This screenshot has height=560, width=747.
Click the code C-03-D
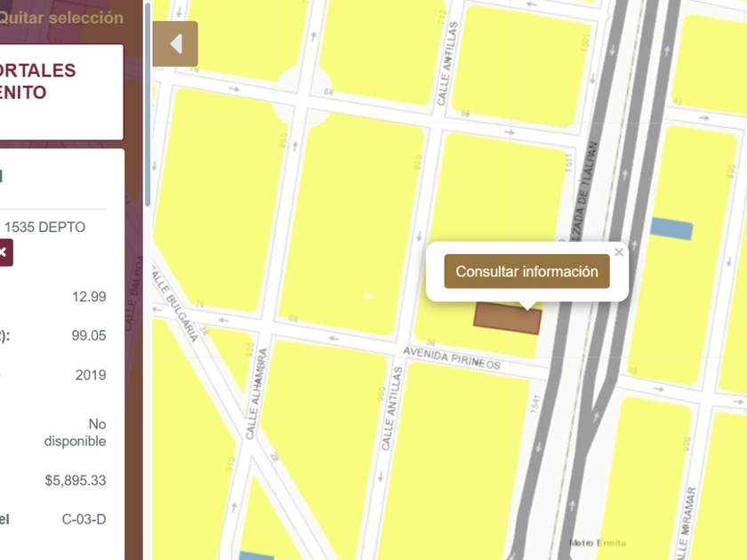(x=84, y=519)
